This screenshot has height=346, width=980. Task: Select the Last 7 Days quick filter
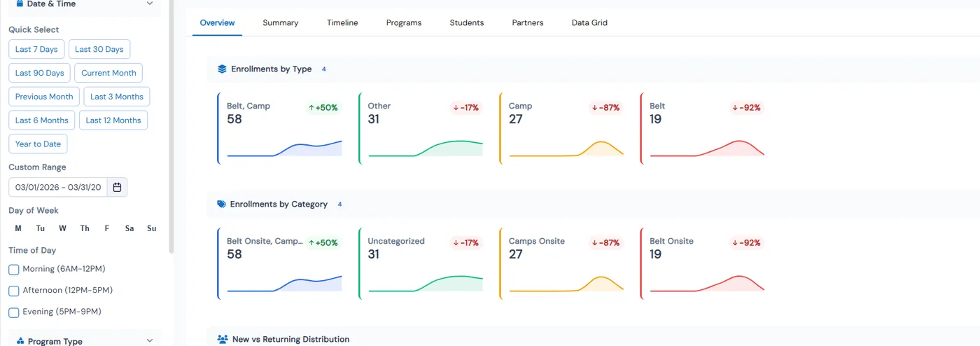coord(36,49)
